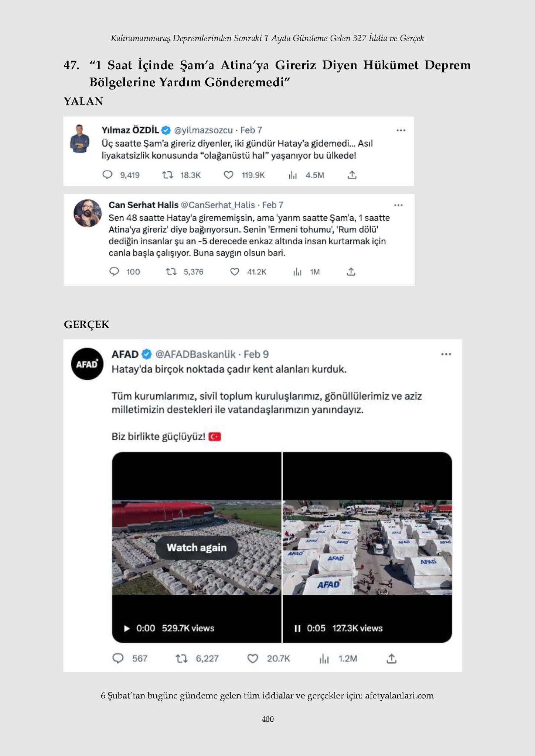
Task: Open three-dot menu on AFAD tweet
Action: [446, 354]
